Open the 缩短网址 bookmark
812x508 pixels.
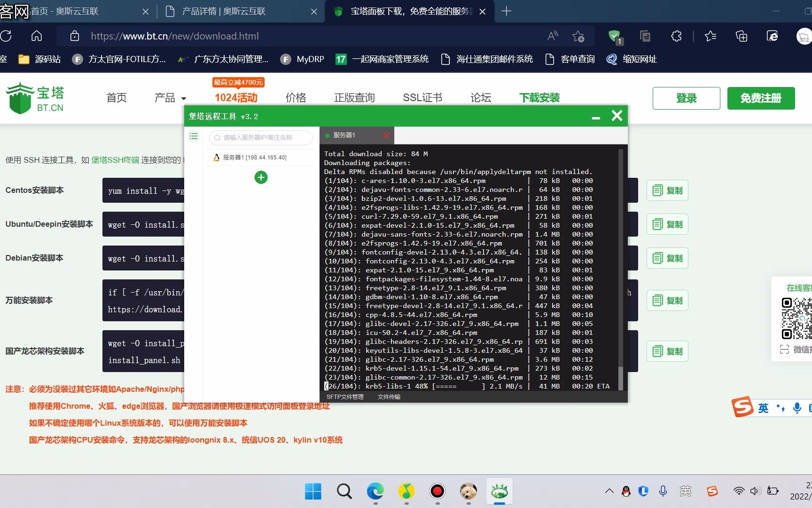click(632, 59)
